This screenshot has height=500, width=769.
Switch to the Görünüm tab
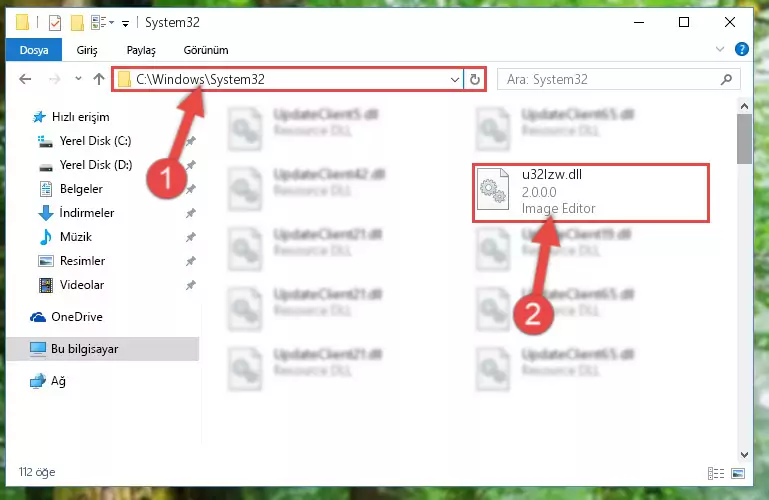tap(206, 50)
